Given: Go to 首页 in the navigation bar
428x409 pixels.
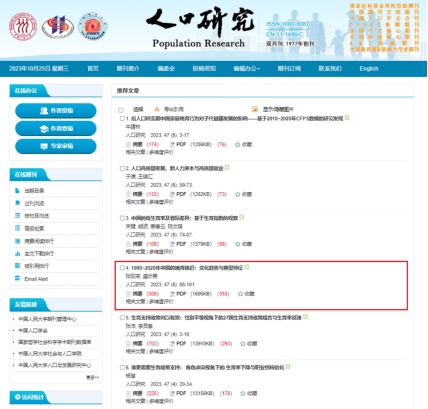Looking at the screenshot, I should 93,69.
